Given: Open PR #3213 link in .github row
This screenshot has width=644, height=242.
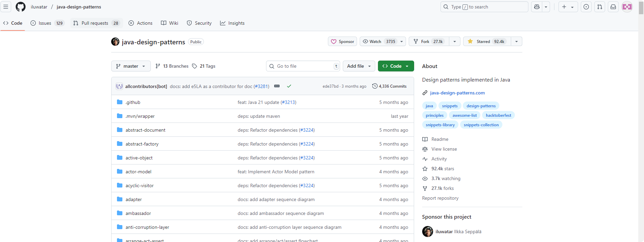Looking at the screenshot, I should [288, 102].
